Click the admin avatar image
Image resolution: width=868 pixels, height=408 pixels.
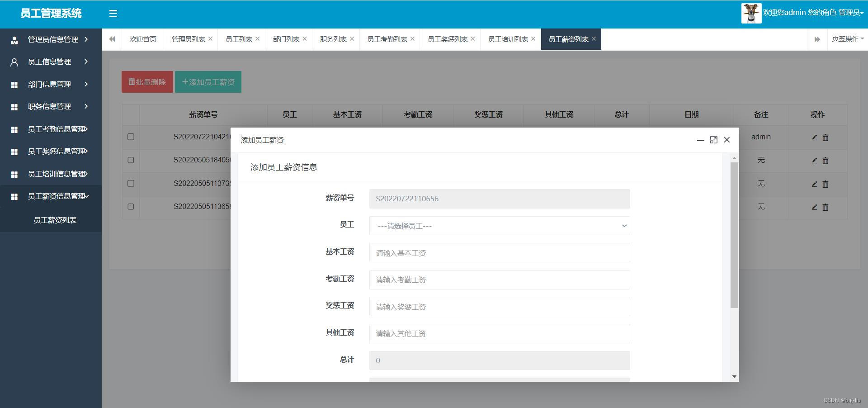click(751, 13)
